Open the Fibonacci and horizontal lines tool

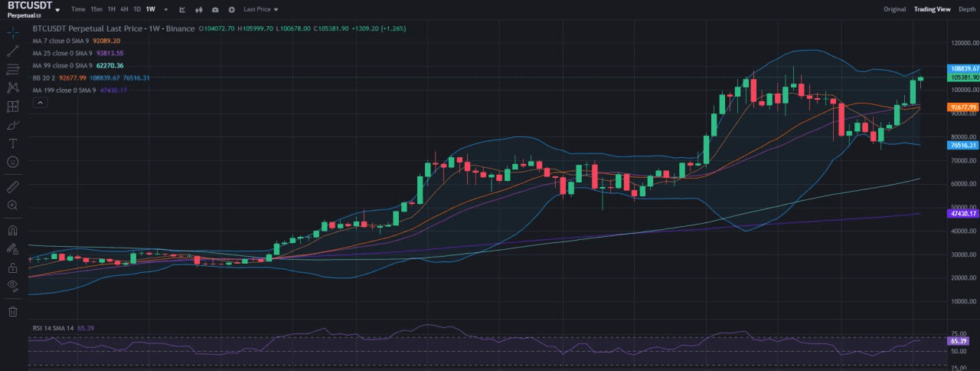(12, 69)
